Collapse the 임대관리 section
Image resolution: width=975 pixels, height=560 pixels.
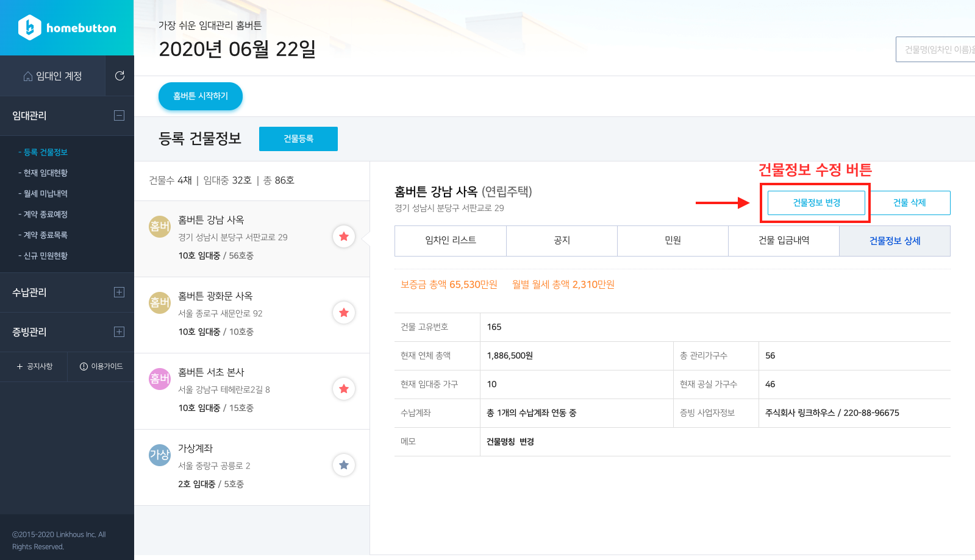point(120,116)
